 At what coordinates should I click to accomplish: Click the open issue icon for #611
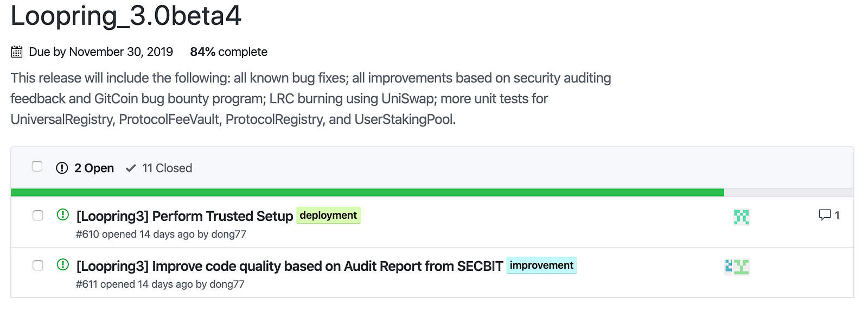click(63, 264)
